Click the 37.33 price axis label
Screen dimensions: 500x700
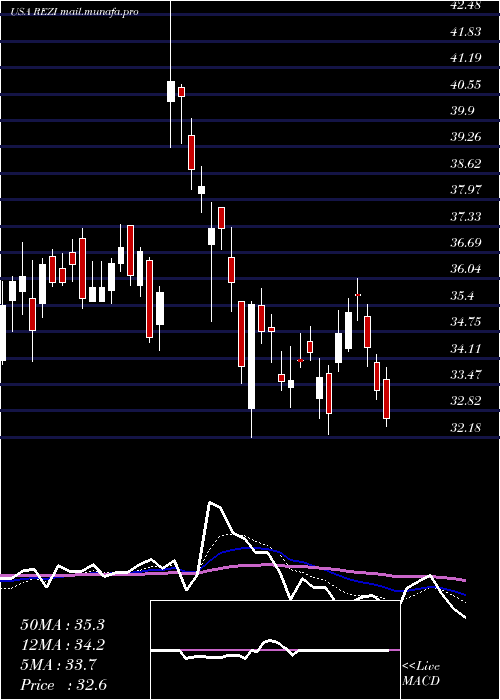466,217
